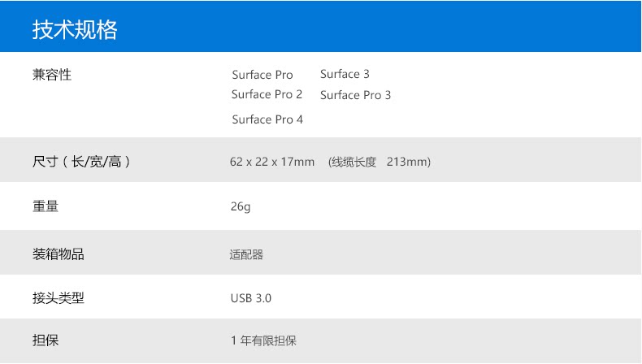The image size is (642, 364).
Task: Click the 尺寸（长/宽/高）label
Action: (80, 162)
